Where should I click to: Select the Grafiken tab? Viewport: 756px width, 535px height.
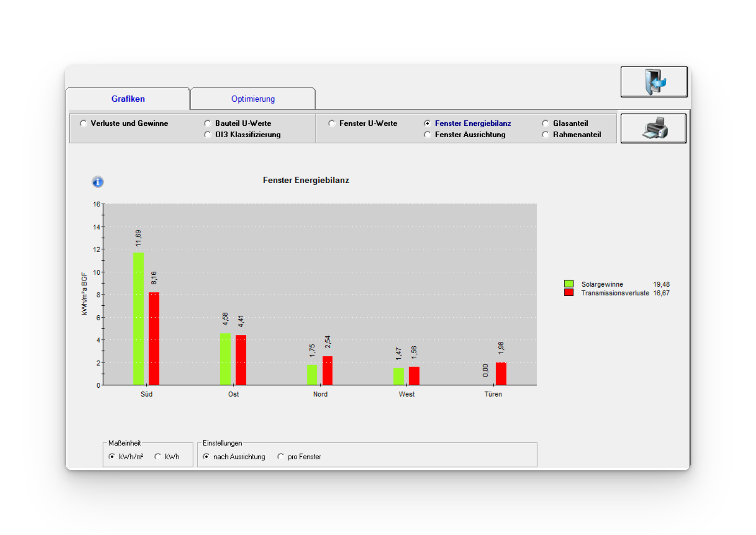(x=128, y=99)
